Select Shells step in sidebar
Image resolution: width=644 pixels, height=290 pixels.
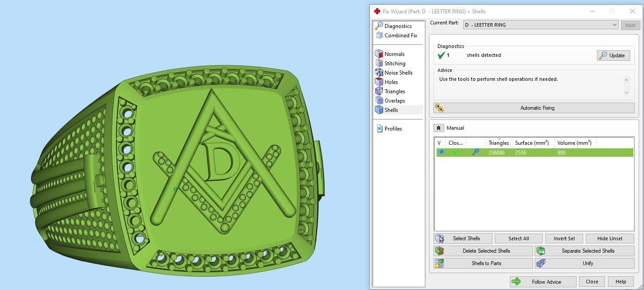391,110
